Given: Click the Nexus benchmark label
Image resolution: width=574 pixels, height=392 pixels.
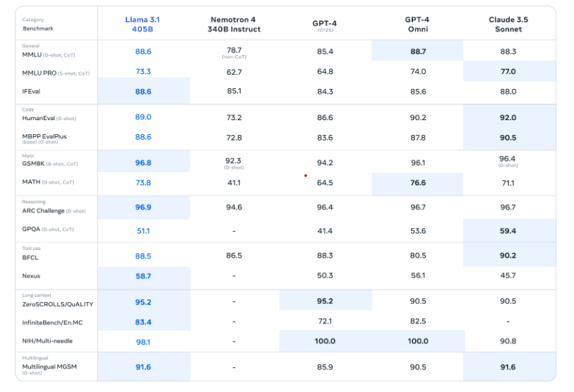Looking at the screenshot, I should 31,276.
